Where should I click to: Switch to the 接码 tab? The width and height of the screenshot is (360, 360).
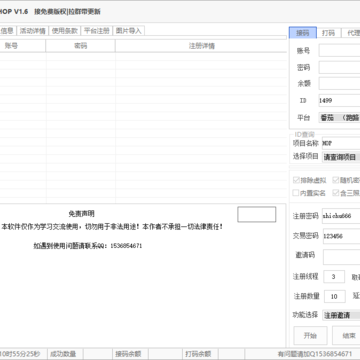[x=303, y=33]
